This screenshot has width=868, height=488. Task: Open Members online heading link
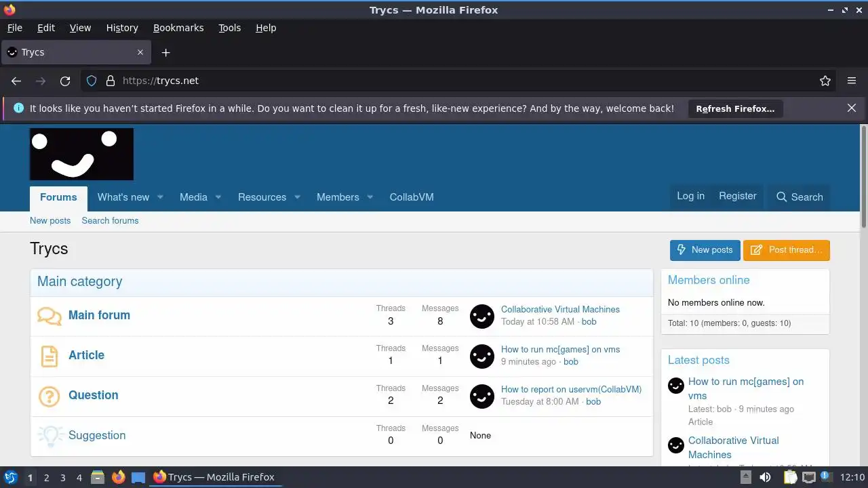click(709, 280)
